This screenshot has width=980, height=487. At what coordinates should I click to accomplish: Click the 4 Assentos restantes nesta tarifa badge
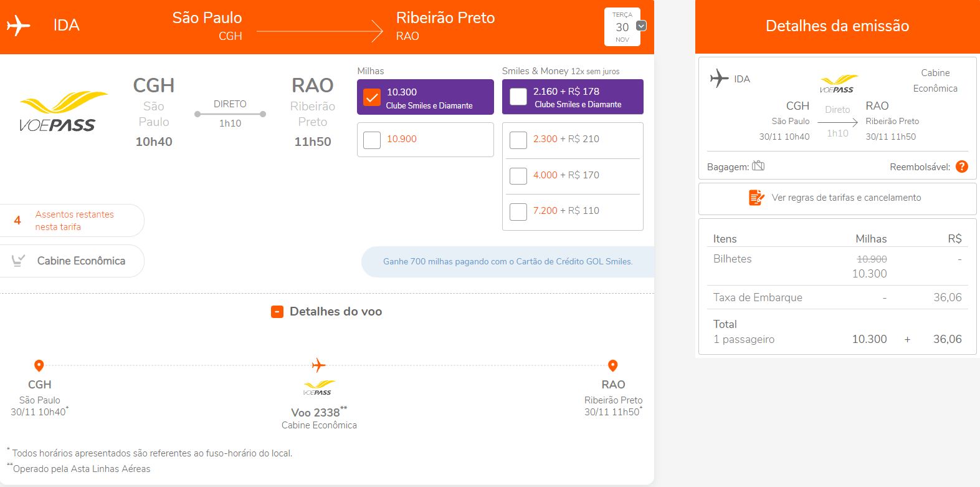pos(72,221)
